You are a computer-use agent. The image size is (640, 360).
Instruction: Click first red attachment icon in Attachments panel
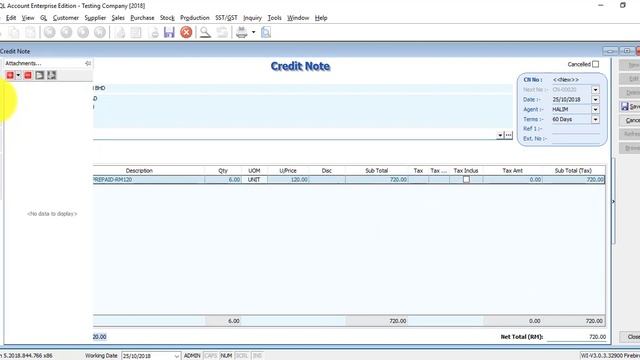pyautogui.click(x=10, y=75)
